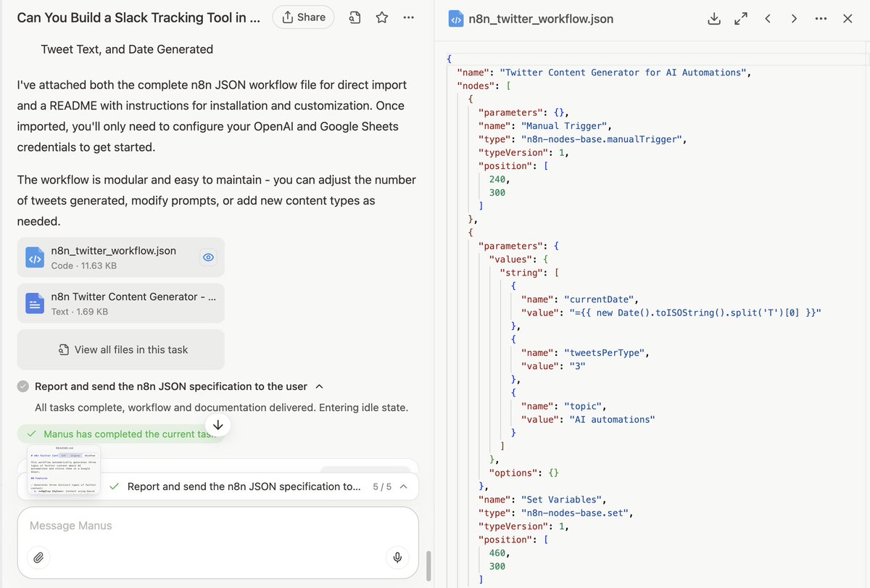Star this conversation as favorite
Viewport: 870px width, 588px height.
pyautogui.click(x=382, y=17)
